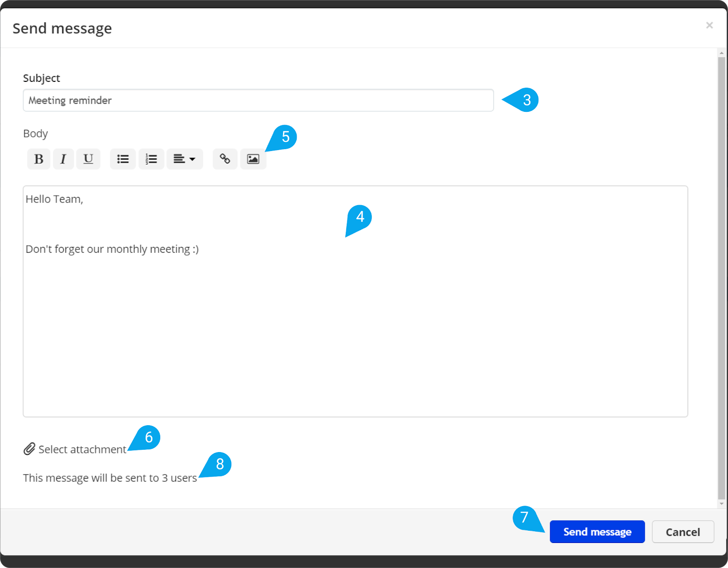This screenshot has height=568, width=728.
Task: Click the 'Don't forget our monthly meeting' line
Action: (x=112, y=249)
